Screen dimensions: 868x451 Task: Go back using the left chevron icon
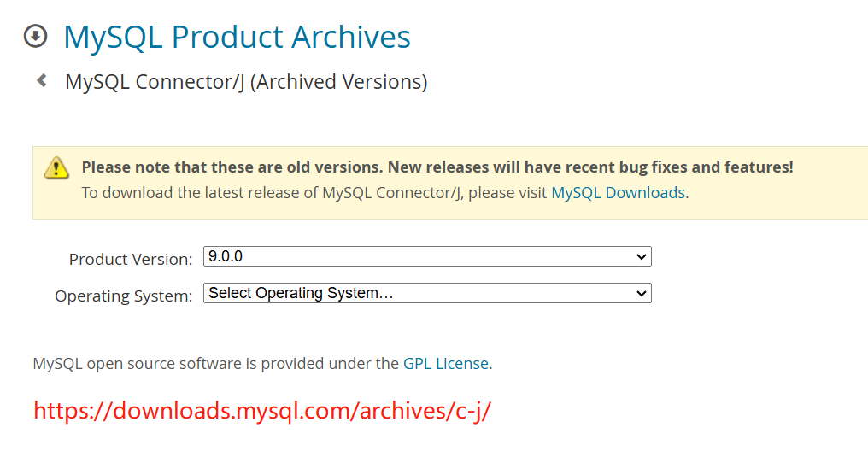pos(42,81)
